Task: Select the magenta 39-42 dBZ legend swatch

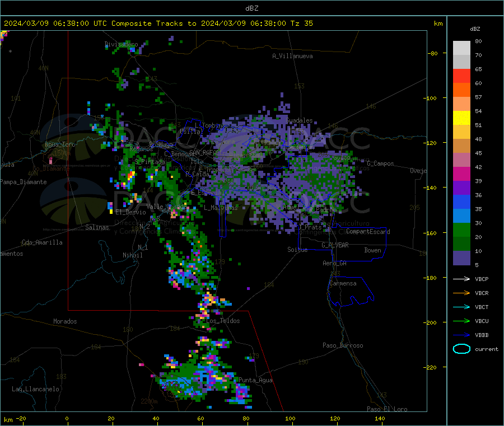Action: click(461, 174)
